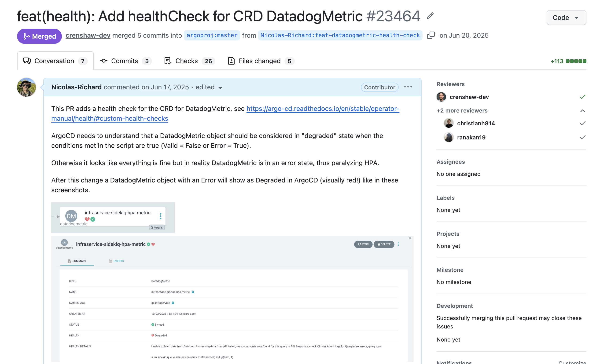
Task: Close the resource details panel X
Action: 409,238
